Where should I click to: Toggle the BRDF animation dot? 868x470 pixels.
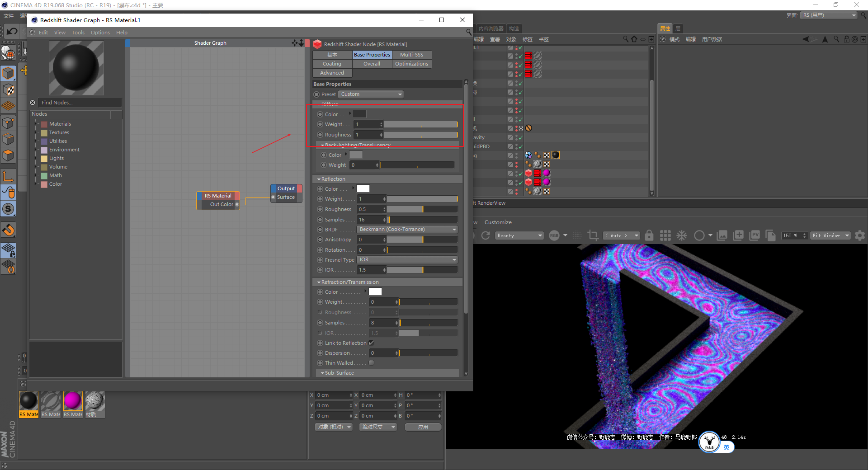[x=320, y=230]
